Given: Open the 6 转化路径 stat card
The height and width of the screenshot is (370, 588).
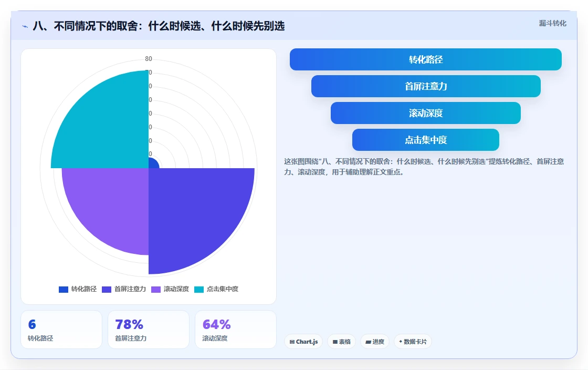Looking at the screenshot, I should click(x=61, y=330).
